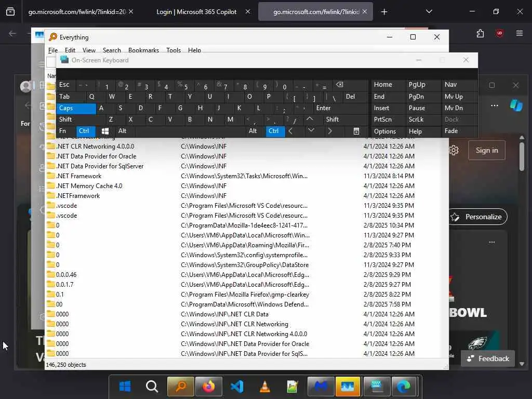Open taskbar Search magnifier icon

tap(152, 386)
